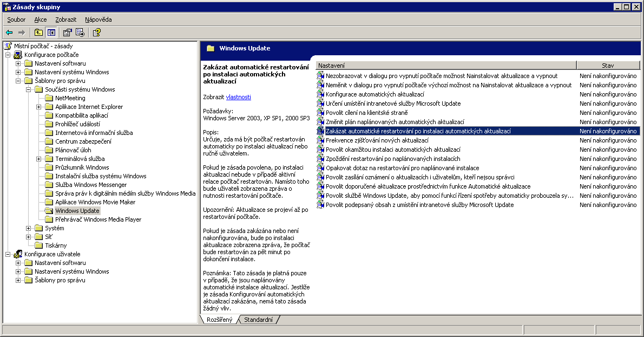Click the policy icon for Povolit okamžitou instalaci

320,150
